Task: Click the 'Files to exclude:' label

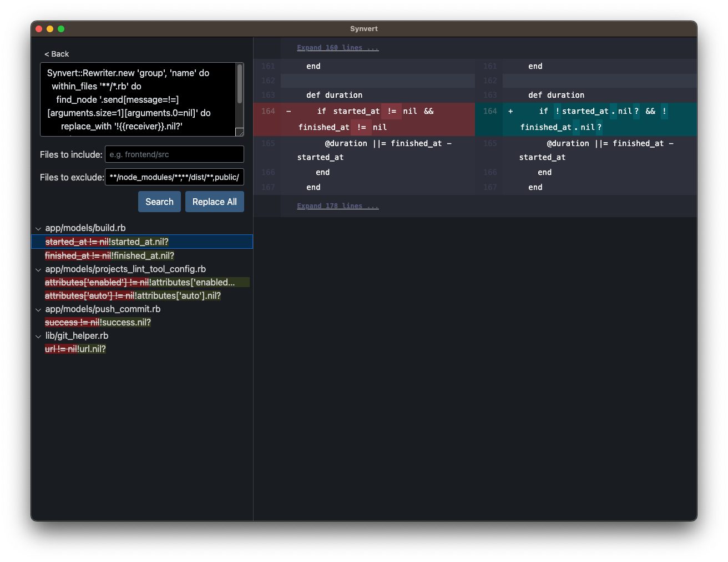Action: coord(72,177)
